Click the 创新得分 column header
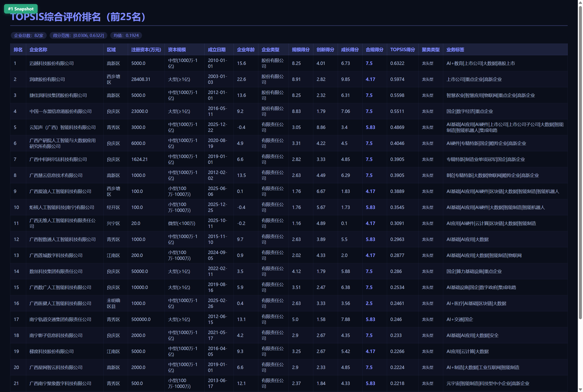 325,50
